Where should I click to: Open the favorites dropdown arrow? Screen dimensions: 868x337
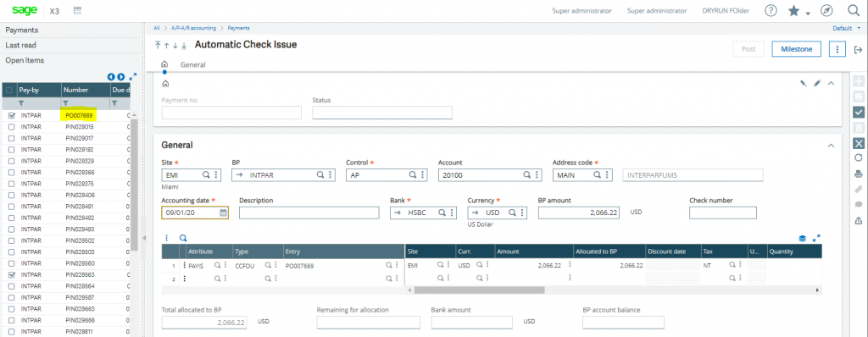pos(808,14)
